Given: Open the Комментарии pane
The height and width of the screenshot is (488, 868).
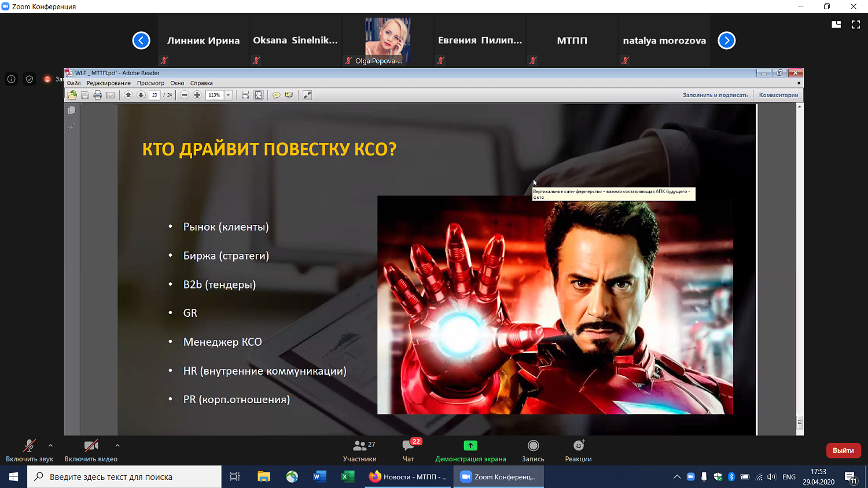Looking at the screenshot, I should [778, 95].
